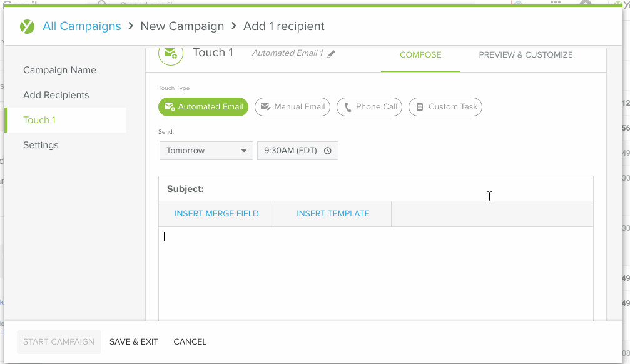Click the clock icon in send time
Viewport: 630px width, 364px height.
pos(328,151)
